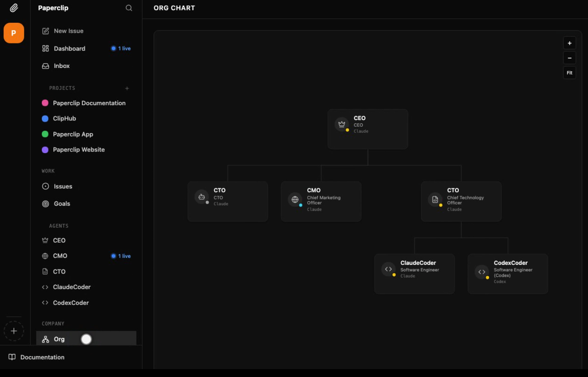The height and width of the screenshot is (377, 588).
Task: Click the New Issue pencil icon
Action: 46,31
